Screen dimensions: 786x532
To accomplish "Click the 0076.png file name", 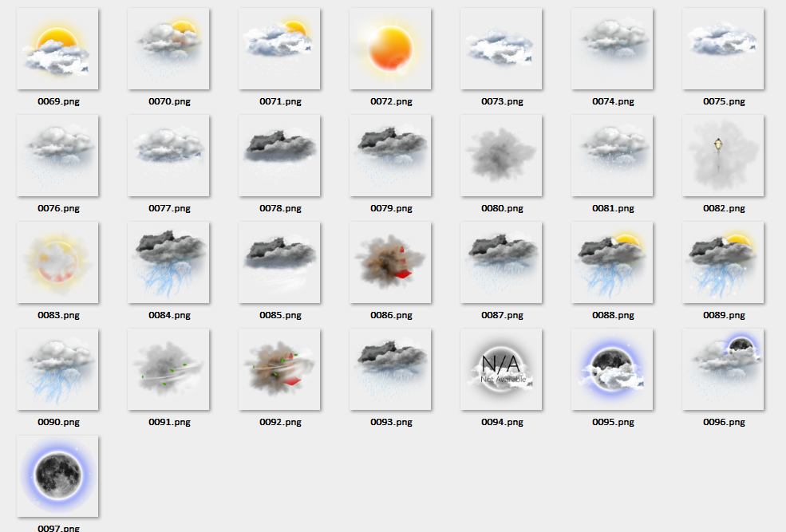I will click(58, 208).
